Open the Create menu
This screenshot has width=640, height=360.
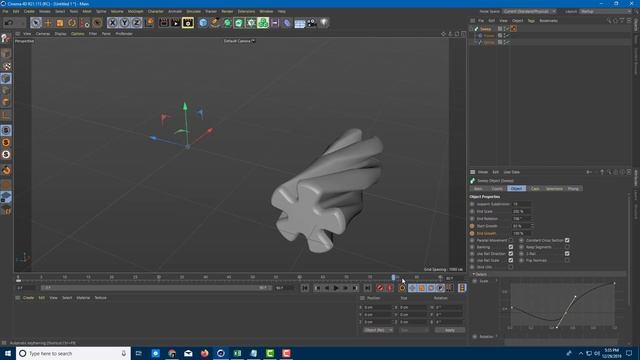point(29,11)
